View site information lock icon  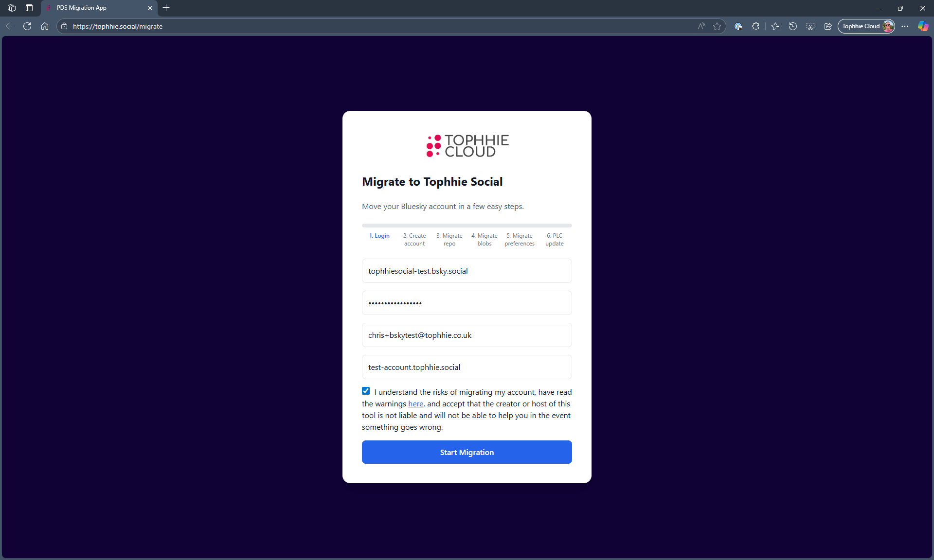[64, 26]
